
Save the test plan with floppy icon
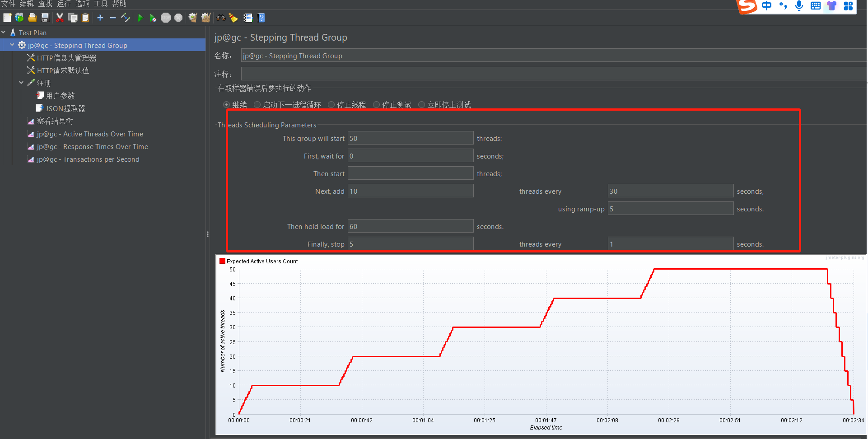tap(45, 18)
